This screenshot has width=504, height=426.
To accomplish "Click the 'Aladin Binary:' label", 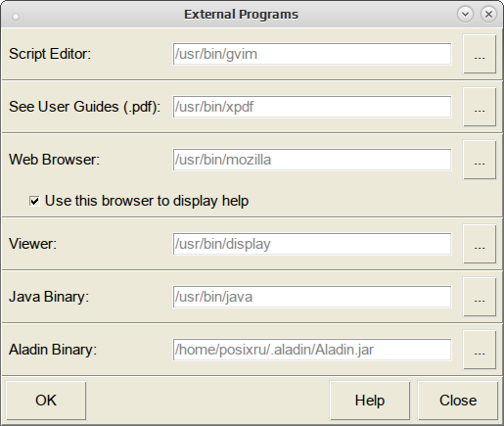I will tap(53, 350).
